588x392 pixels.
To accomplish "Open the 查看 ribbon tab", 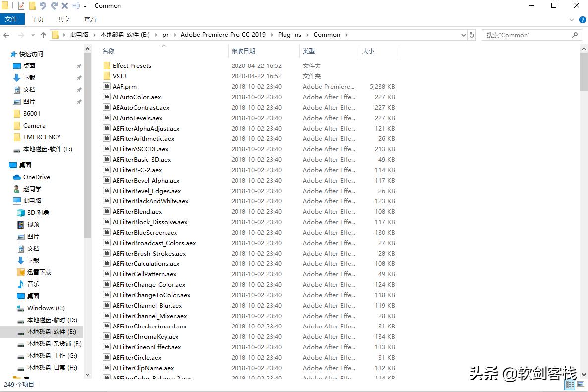I will tap(90, 19).
